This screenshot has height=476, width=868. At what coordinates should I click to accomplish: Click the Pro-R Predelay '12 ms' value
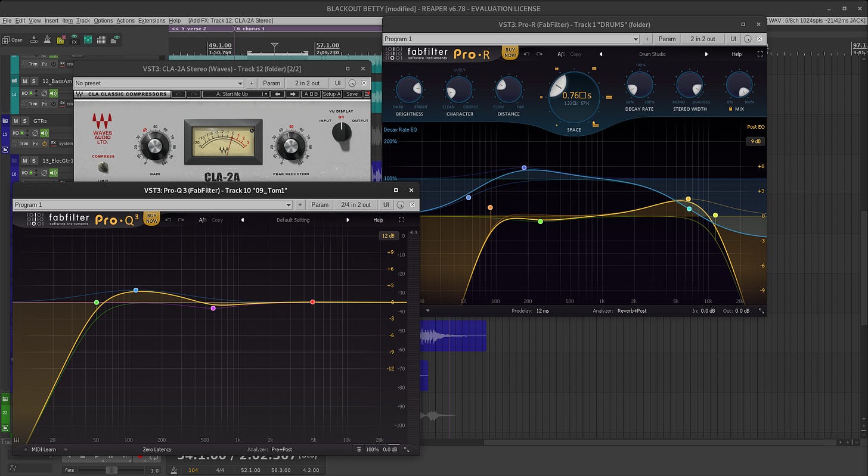(542, 310)
